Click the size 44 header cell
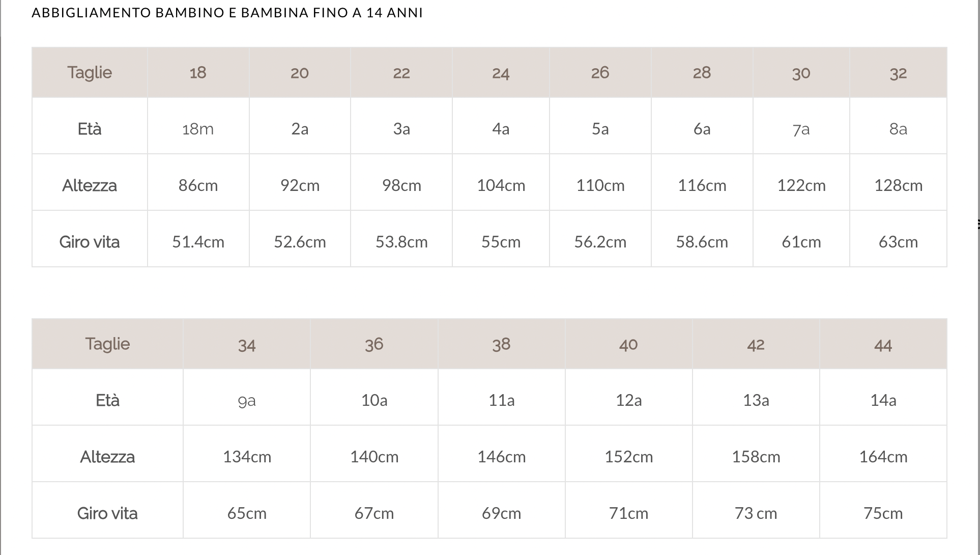This screenshot has width=980, height=555. [x=883, y=345]
